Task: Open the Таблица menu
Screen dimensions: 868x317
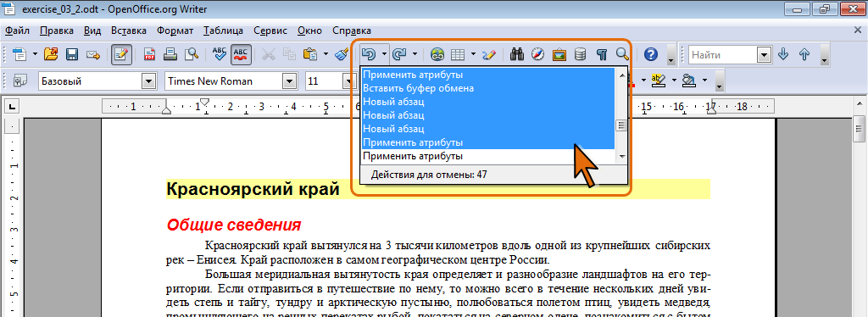Action: (x=224, y=31)
